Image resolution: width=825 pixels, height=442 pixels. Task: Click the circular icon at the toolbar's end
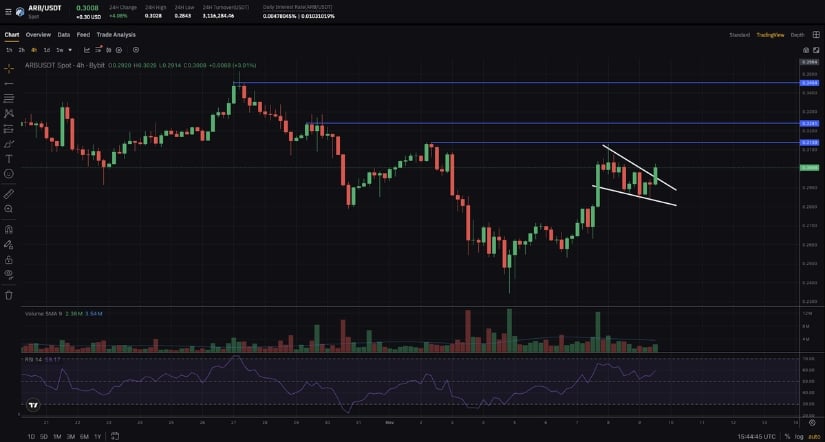(x=136, y=50)
